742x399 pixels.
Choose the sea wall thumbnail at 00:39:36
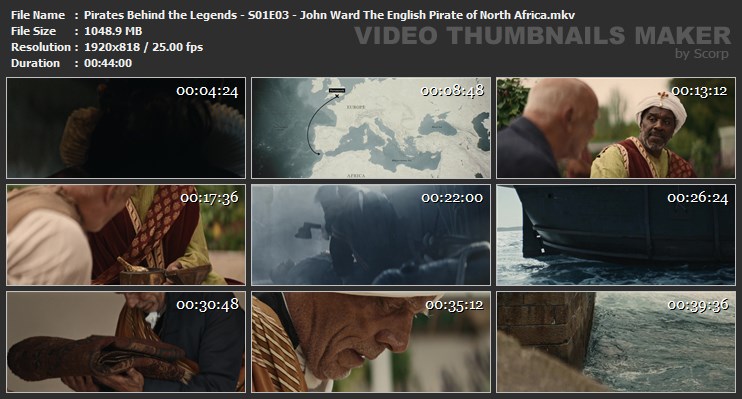click(616, 342)
